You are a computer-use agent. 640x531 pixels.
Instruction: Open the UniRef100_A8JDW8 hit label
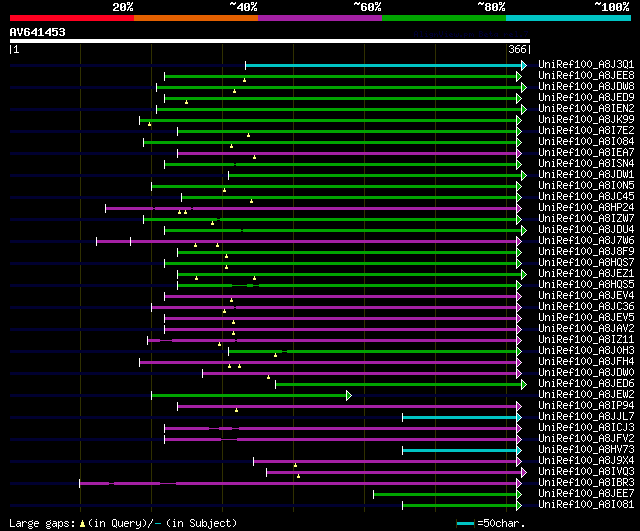586,87
